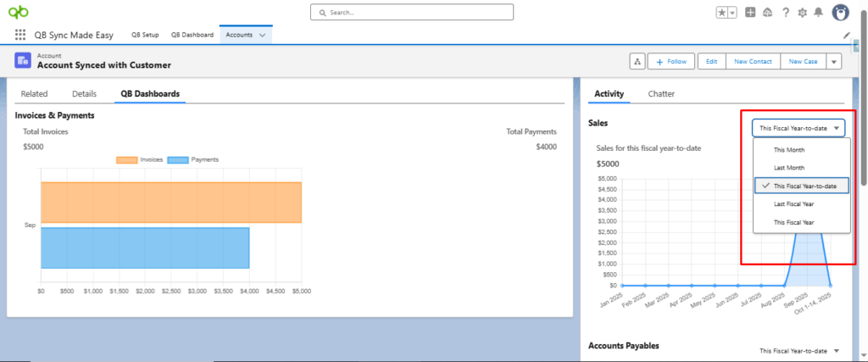Open the user profile avatar
868x362 pixels.
840,12
